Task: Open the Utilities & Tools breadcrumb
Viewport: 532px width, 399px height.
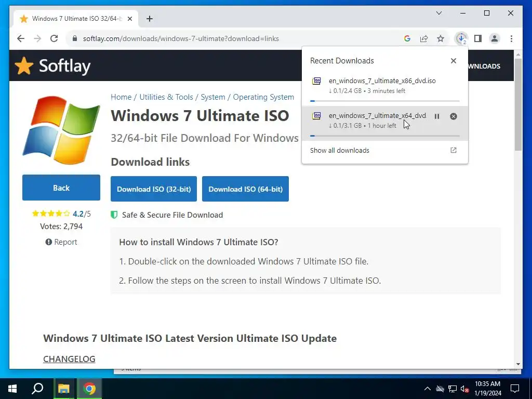Action: (166, 97)
